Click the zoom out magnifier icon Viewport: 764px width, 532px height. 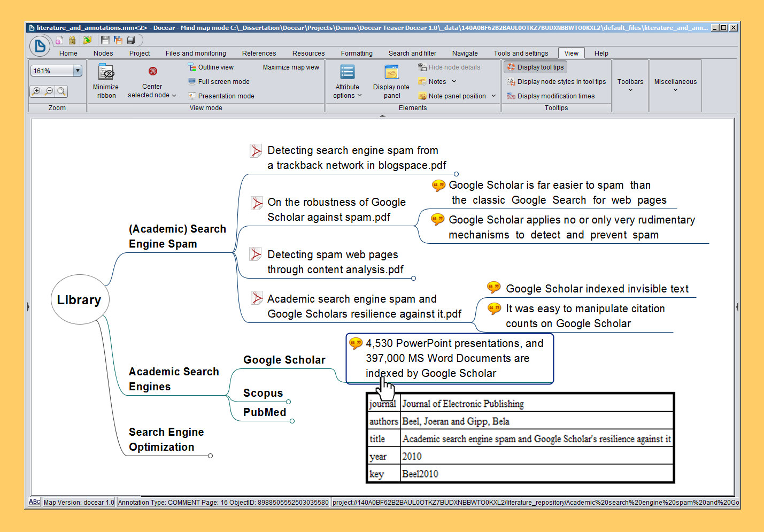49,91
